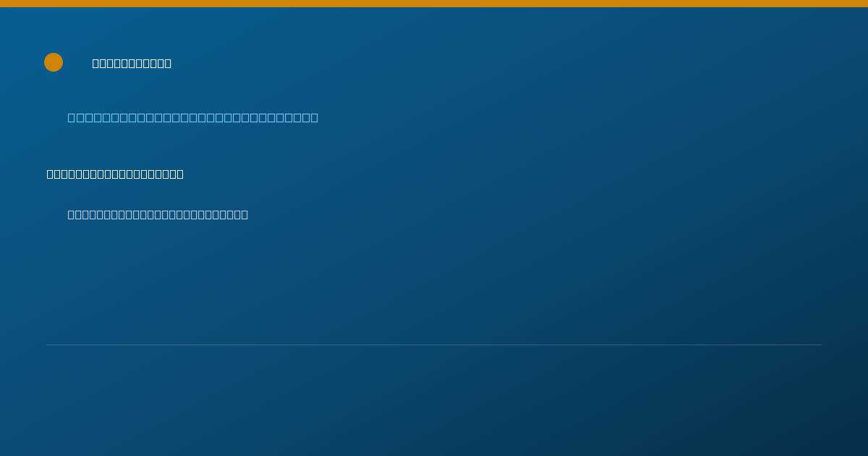The width and height of the screenshot is (868, 456).
Task: Click the center of the gray subtitle text
Action: (x=158, y=214)
